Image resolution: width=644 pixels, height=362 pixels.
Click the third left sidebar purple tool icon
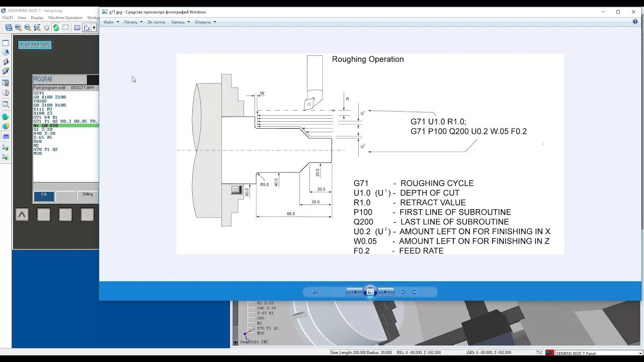click(x=6, y=62)
